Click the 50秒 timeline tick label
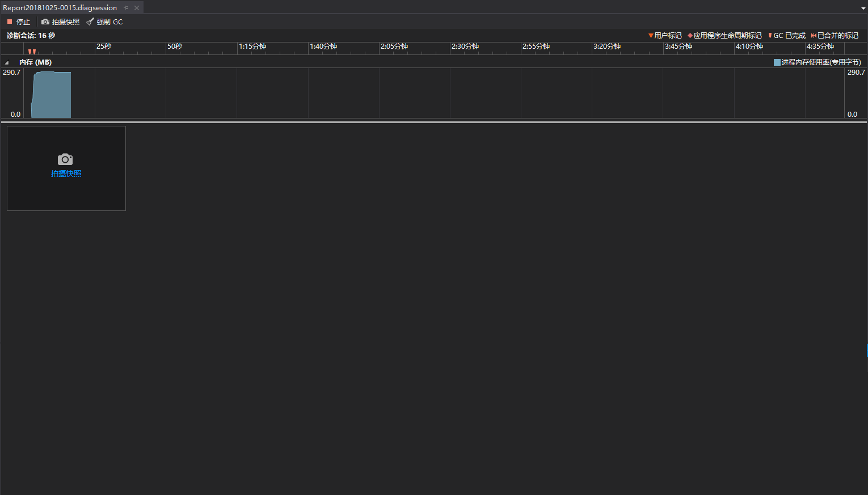868x495 pixels. tap(175, 46)
